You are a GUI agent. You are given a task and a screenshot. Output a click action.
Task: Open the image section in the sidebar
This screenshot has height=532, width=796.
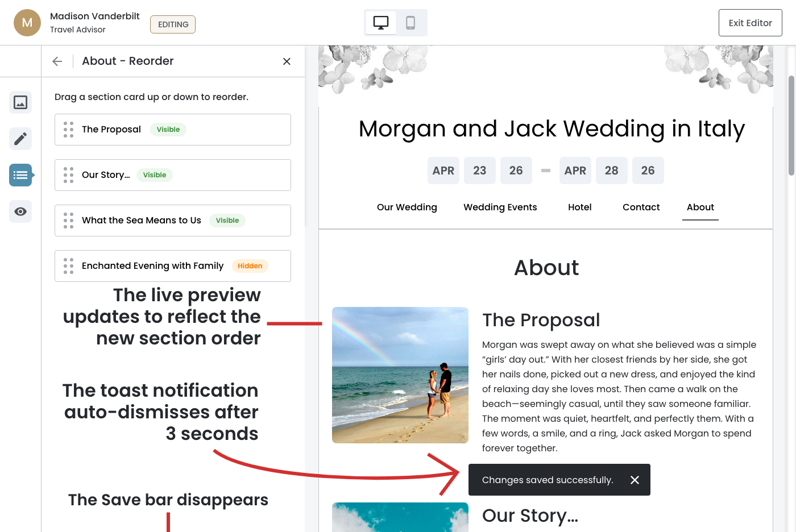point(20,102)
